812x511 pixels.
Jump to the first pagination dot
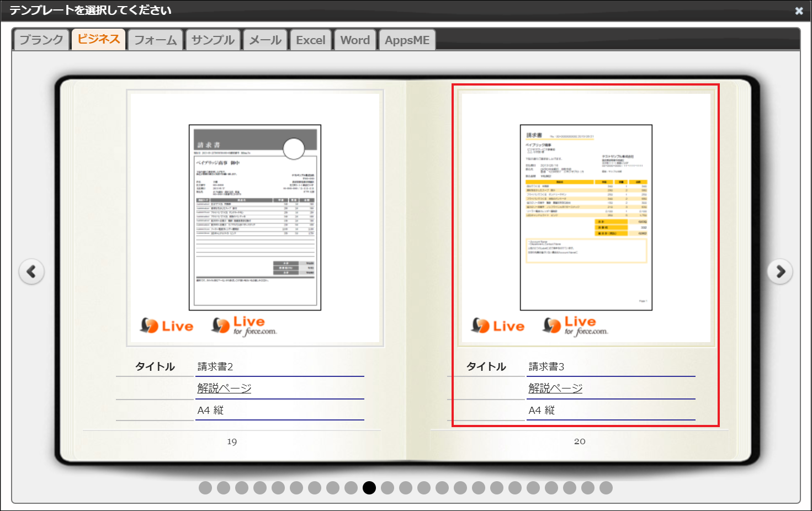205,488
